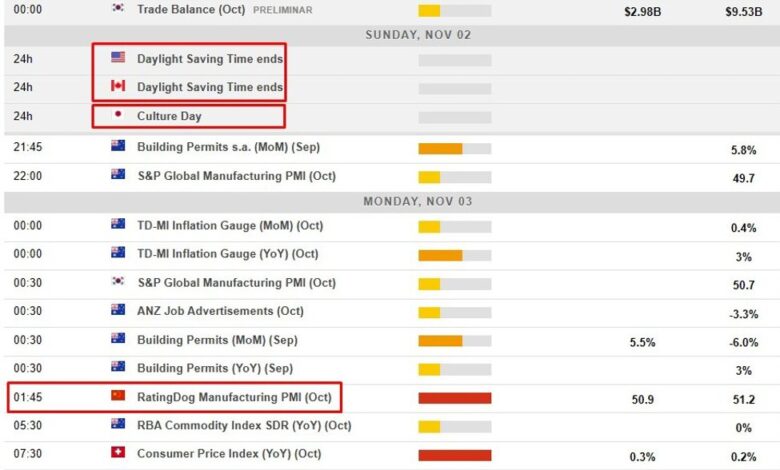
Task: Select the Swiss flag beside Consumer Price Index
Action: tap(118, 454)
